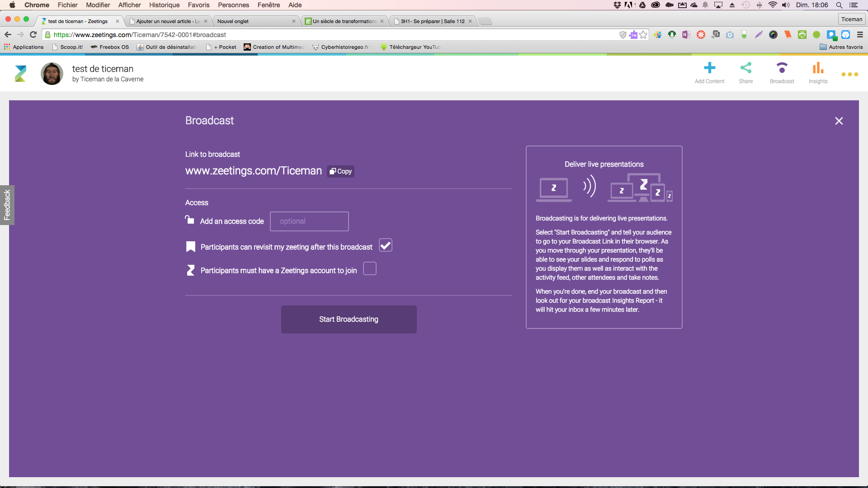The image size is (868, 488).
Task: Click the red asterisk extension icon
Action: tap(701, 35)
